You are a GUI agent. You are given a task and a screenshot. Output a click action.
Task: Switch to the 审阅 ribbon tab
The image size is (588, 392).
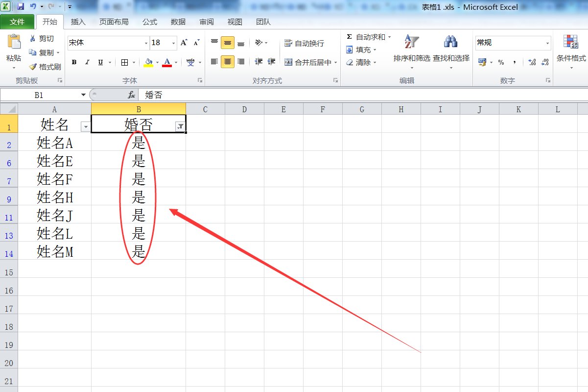click(x=206, y=22)
